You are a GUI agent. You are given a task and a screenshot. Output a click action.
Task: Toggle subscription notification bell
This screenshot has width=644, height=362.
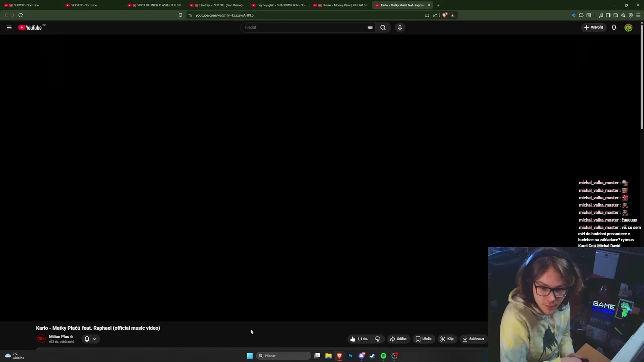tap(87, 339)
